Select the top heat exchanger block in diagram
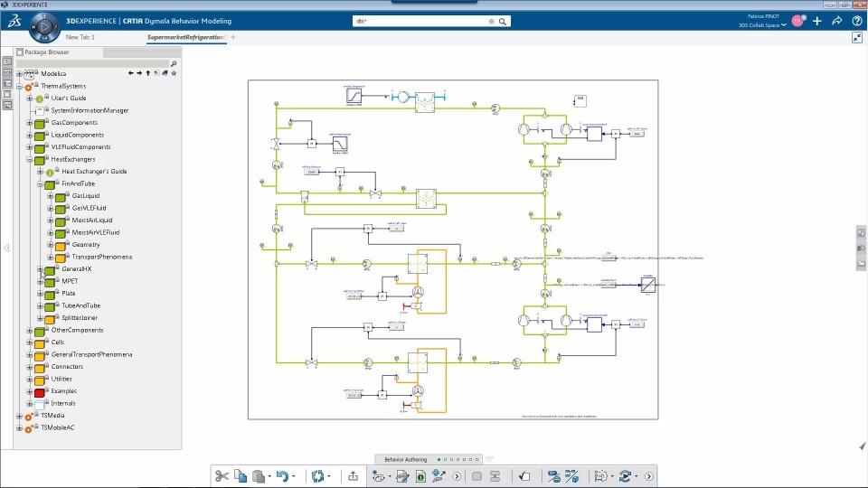 [425, 102]
